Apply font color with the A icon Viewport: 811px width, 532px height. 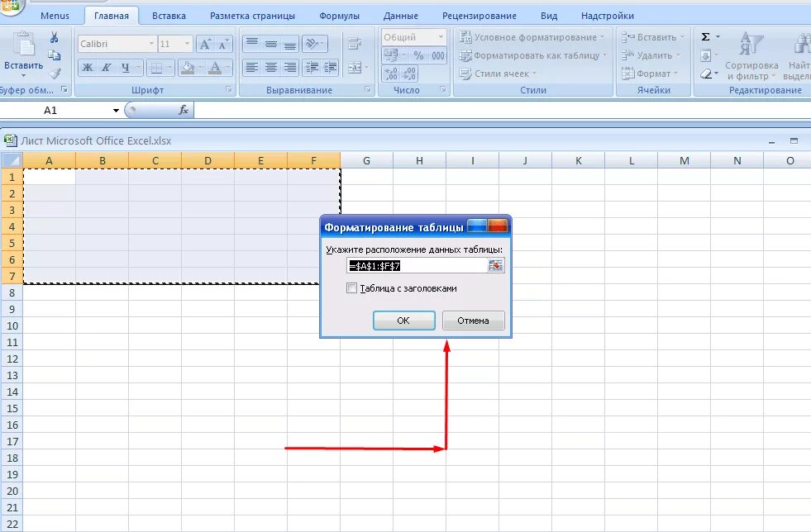215,67
